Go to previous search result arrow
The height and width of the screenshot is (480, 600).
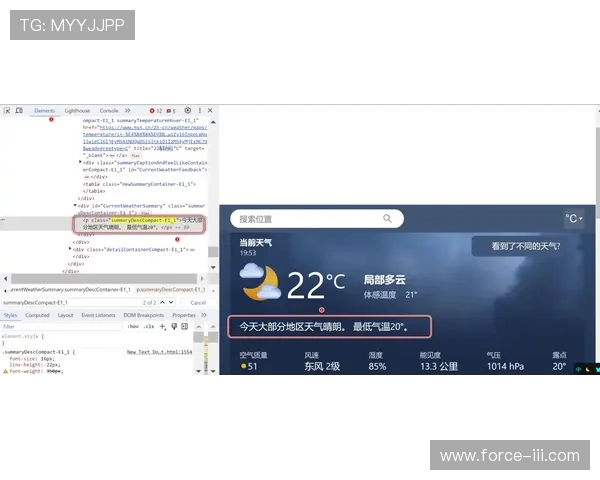[x=163, y=302]
